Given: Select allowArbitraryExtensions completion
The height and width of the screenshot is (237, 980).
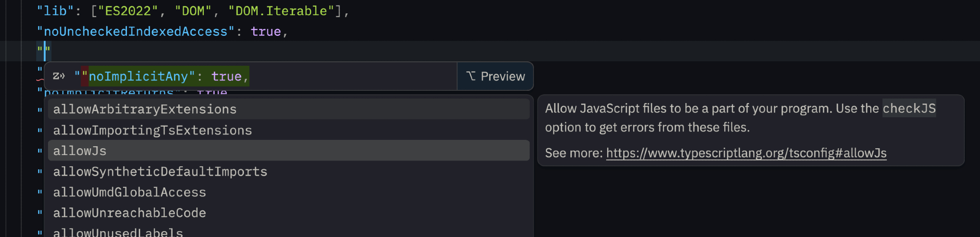Looking at the screenshot, I should [145, 109].
